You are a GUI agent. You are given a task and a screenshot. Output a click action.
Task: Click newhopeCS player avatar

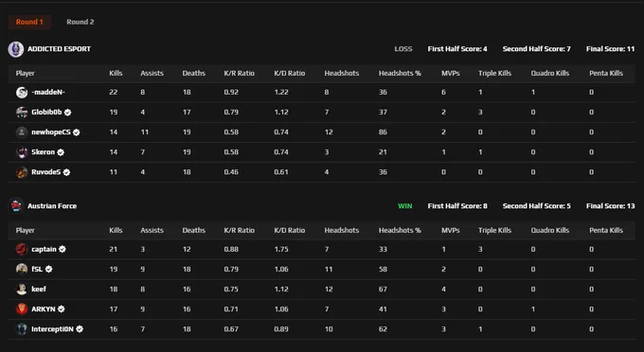[x=22, y=132]
